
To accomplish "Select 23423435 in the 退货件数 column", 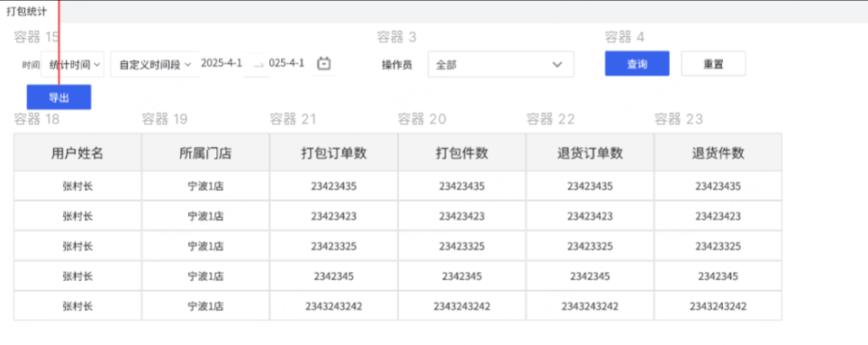I will pyautogui.click(x=718, y=186).
